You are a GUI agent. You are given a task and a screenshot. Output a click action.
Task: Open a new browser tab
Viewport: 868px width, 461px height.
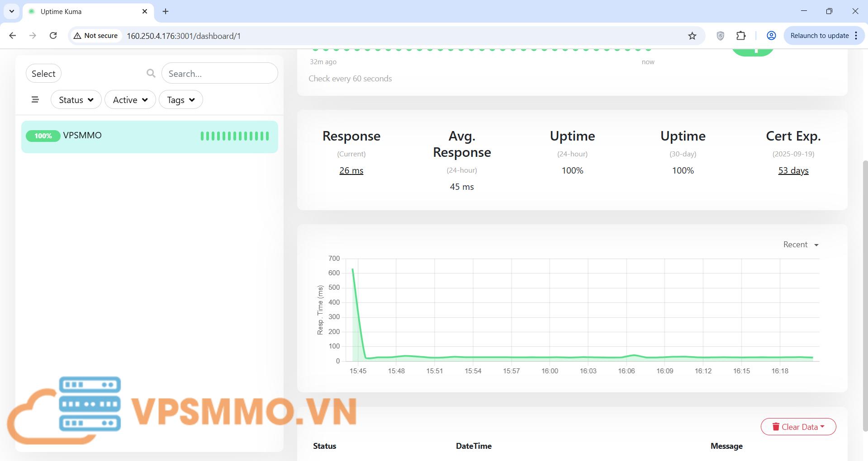tap(166, 11)
